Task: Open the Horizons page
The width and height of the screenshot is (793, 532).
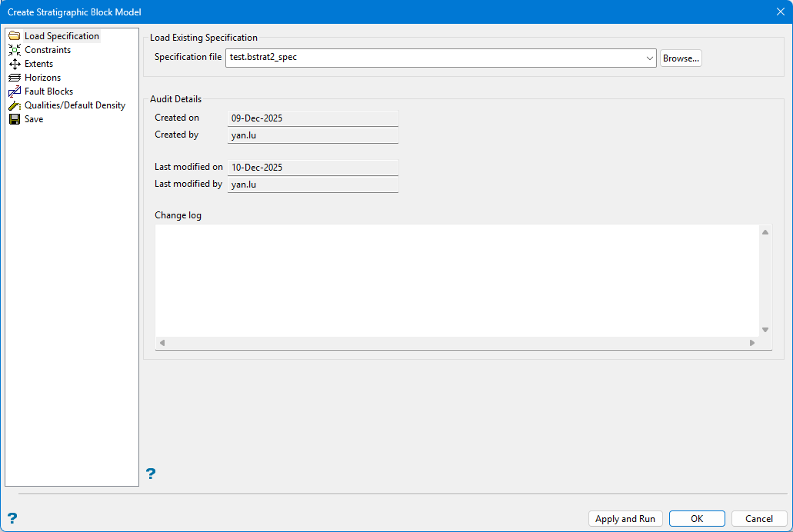Action: click(42, 78)
